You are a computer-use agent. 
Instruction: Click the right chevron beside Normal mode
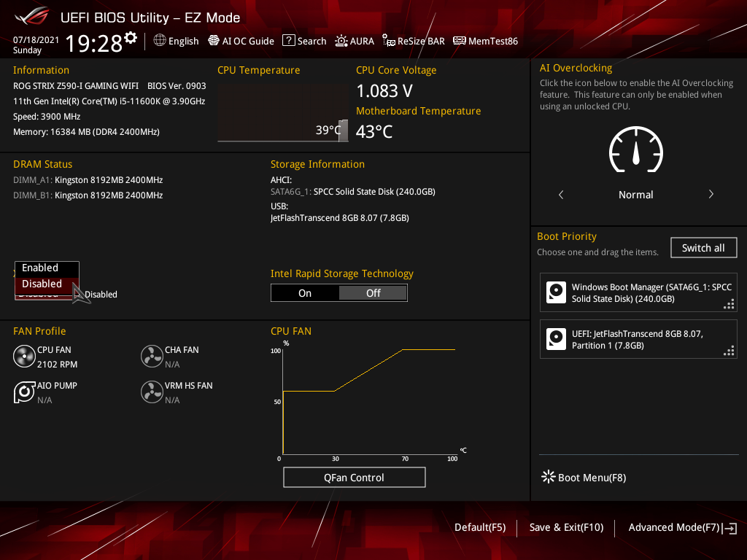pyautogui.click(x=711, y=195)
